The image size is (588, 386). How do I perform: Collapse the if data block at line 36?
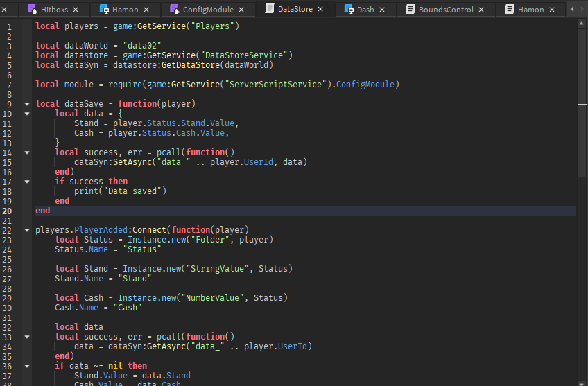(x=27, y=366)
